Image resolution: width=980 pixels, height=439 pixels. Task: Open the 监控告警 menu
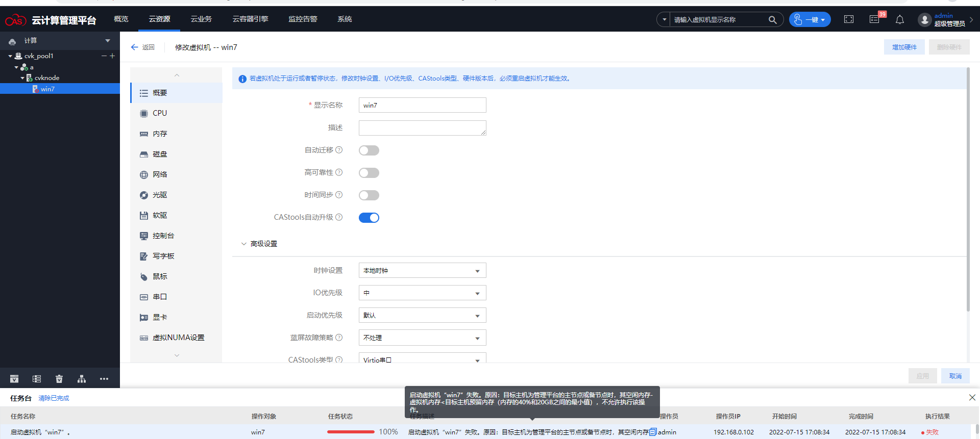[x=303, y=19]
